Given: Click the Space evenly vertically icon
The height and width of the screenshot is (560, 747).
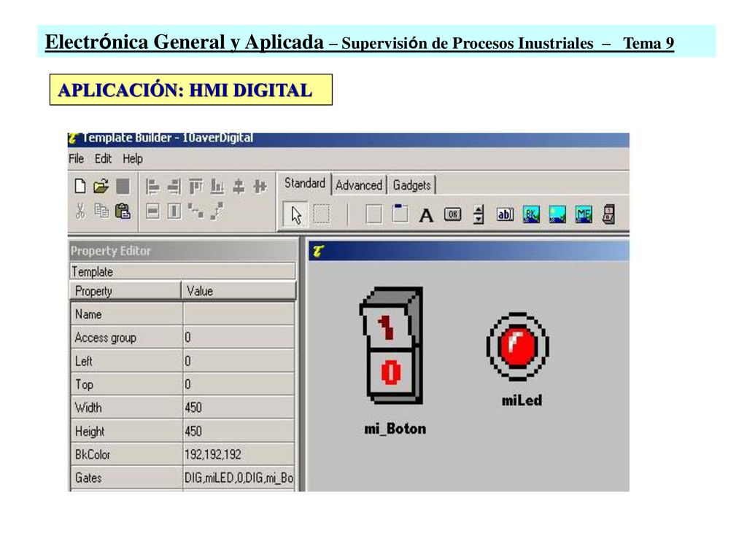Looking at the screenshot, I should click(x=217, y=211).
